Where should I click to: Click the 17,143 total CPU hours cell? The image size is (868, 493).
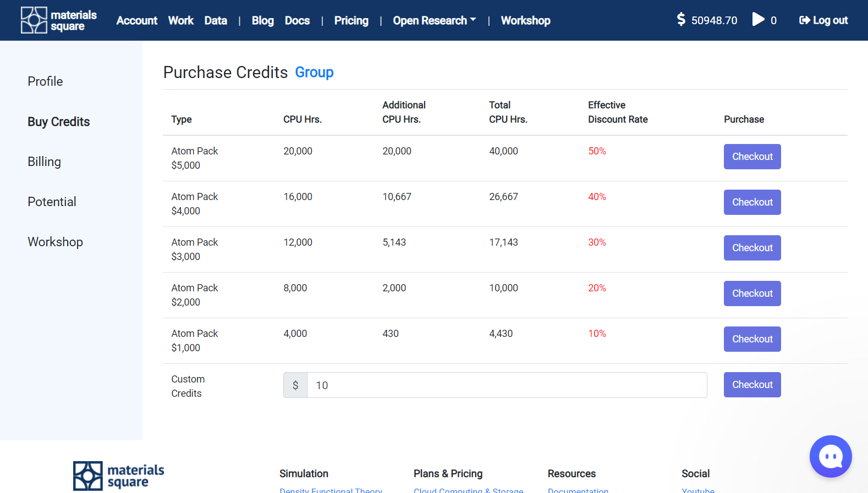pos(503,242)
